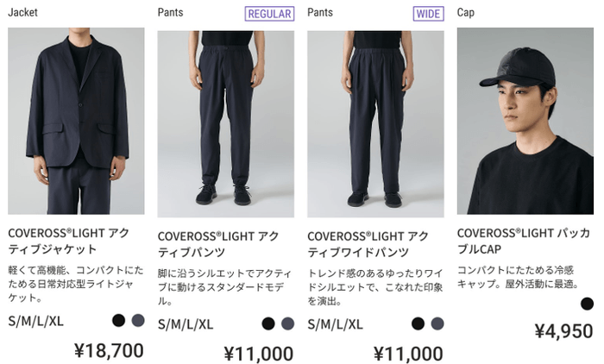
Task: Click the Cap category label
Action: 466,12
